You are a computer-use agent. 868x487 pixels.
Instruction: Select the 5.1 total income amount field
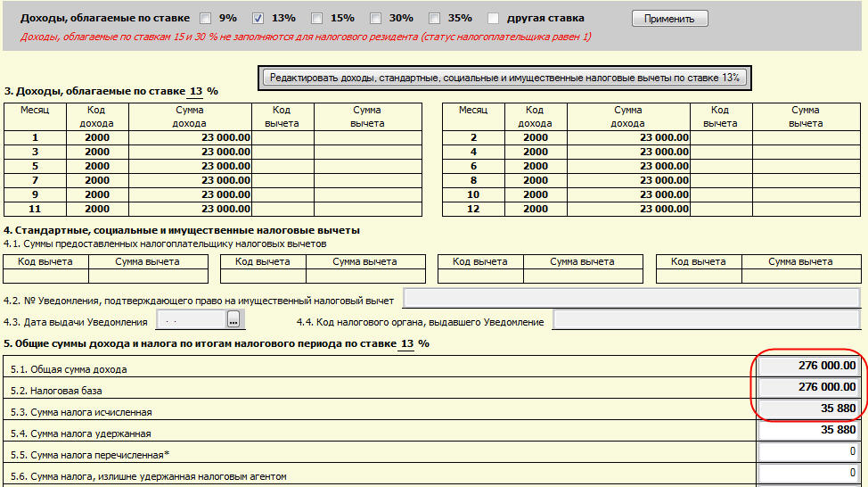[x=808, y=366]
